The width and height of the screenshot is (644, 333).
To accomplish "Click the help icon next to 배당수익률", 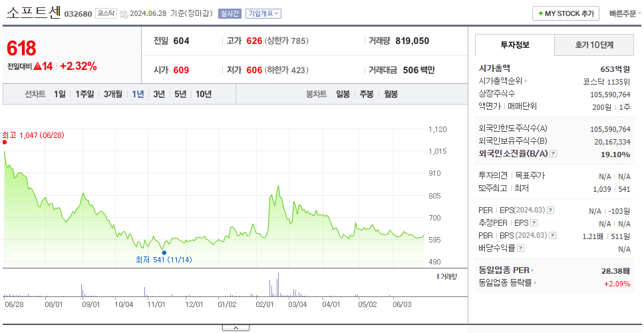I will [521, 248].
